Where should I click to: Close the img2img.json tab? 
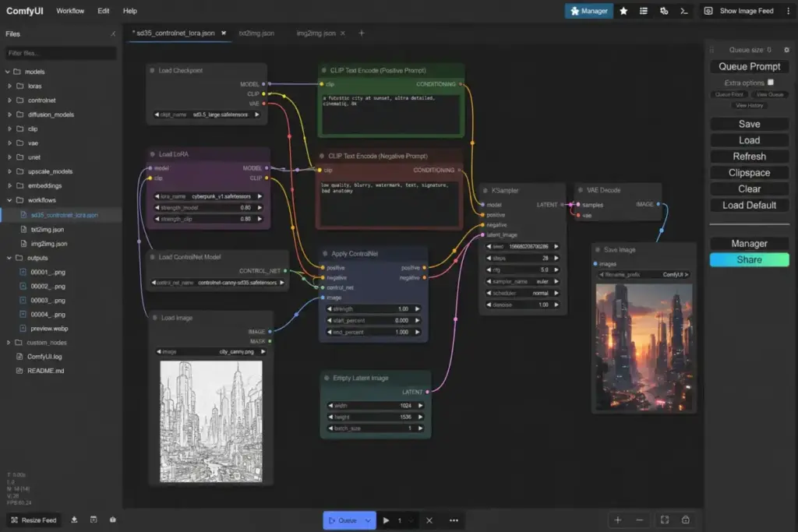click(343, 33)
